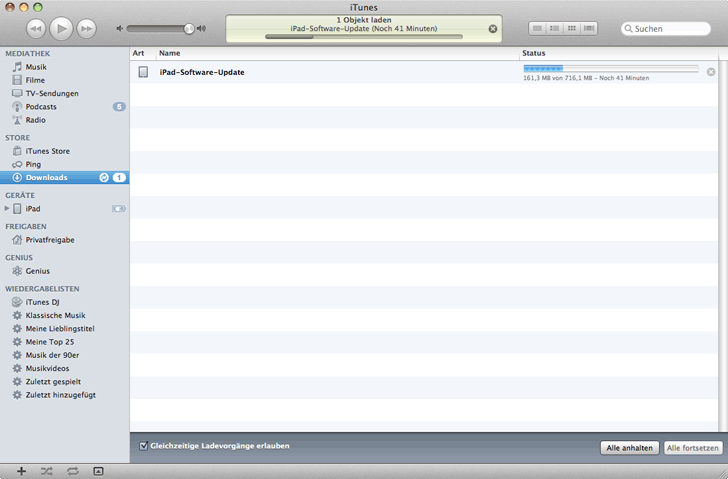Sort by the Art column header

143,53
